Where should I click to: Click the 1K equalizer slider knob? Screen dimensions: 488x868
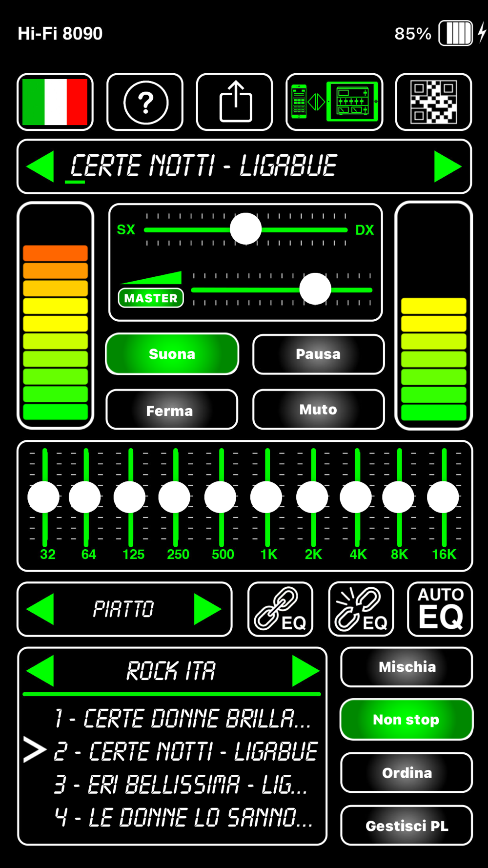click(x=266, y=497)
